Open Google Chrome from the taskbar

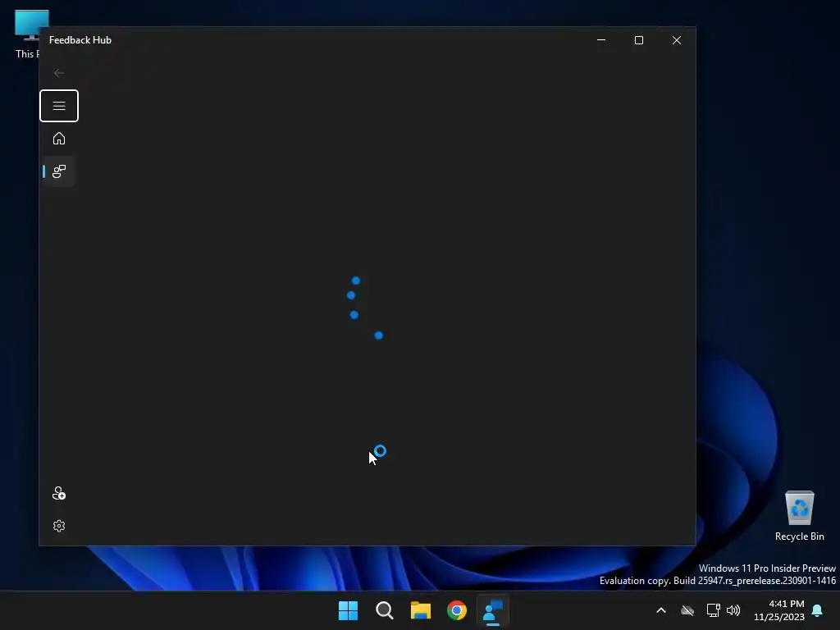457,610
